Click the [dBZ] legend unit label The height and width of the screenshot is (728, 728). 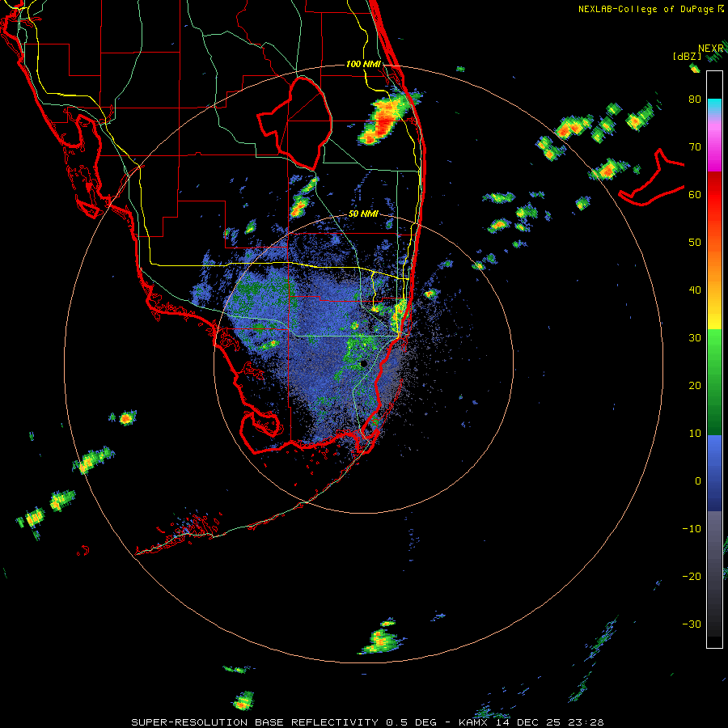[x=688, y=56]
